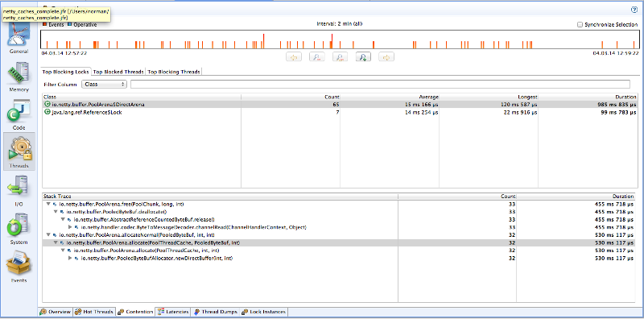Viewport: 644px width, 319px height.
Task: Open the Filter Column Class dropdown
Action: point(105,85)
